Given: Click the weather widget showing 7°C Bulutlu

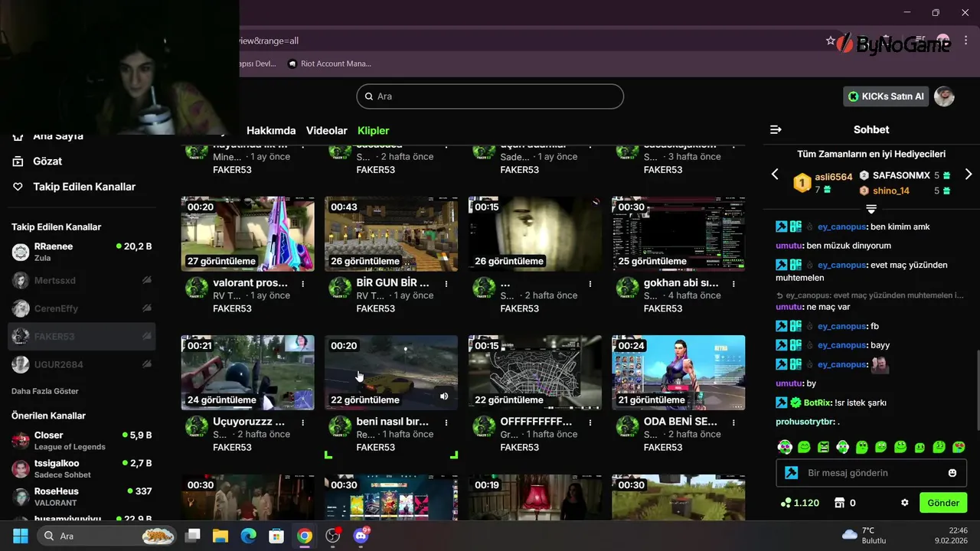Looking at the screenshot, I should point(864,535).
